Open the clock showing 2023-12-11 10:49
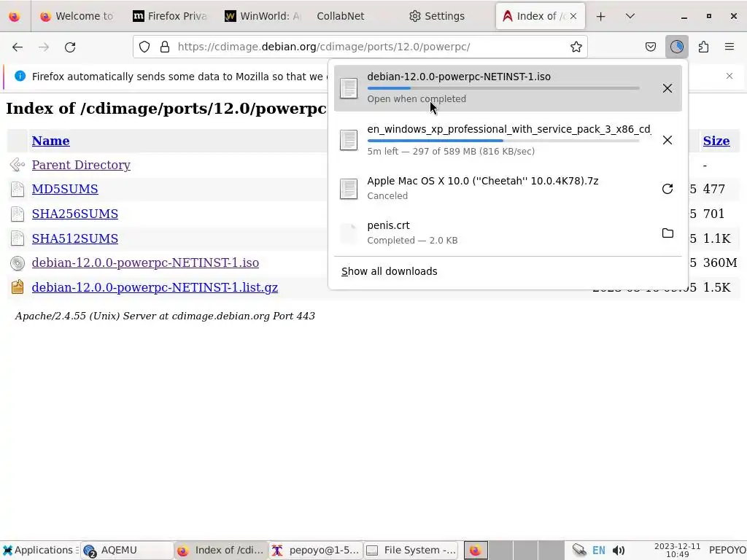This screenshot has width=747, height=560. coord(677,551)
